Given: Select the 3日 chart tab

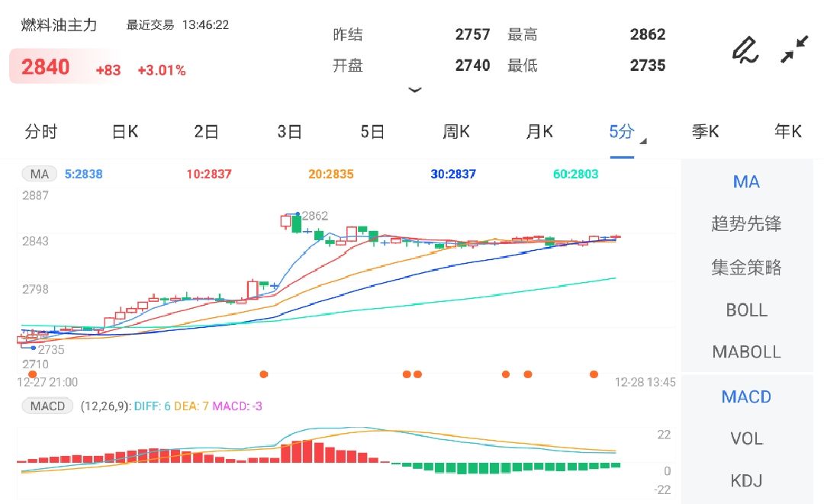Looking at the screenshot, I should [x=290, y=131].
